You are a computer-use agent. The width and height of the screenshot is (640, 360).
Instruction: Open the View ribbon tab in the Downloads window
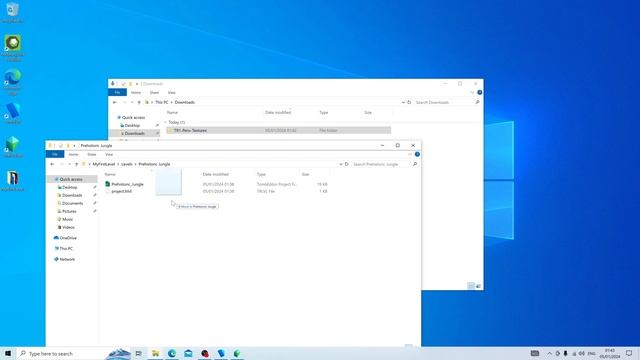click(x=171, y=93)
